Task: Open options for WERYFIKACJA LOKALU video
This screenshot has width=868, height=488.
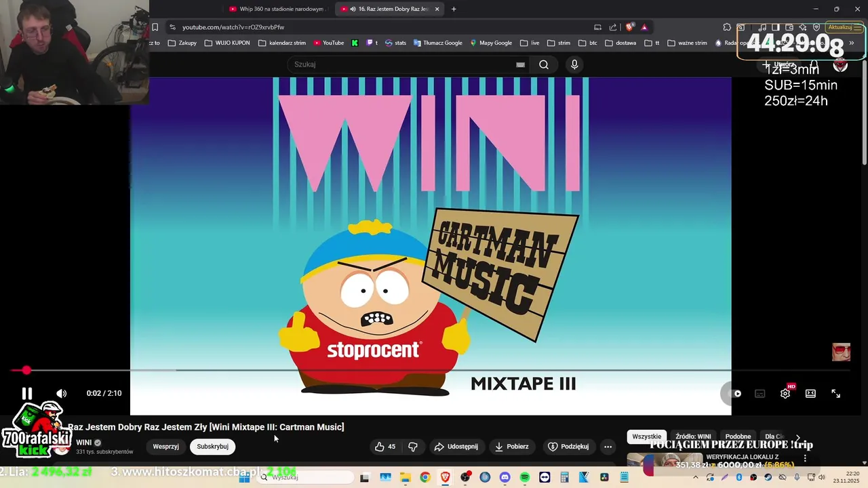Action: [x=805, y=458]
